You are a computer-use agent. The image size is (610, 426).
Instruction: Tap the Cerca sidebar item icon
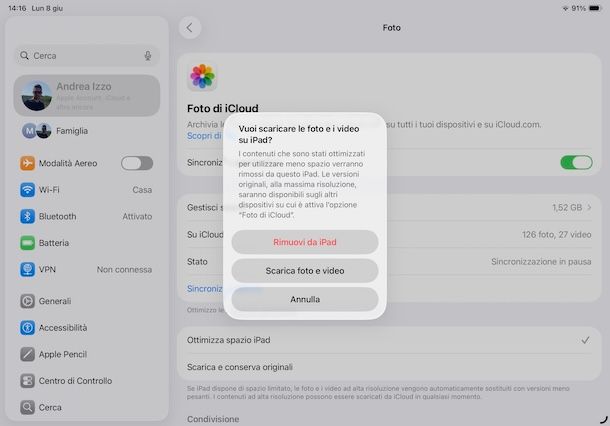point(27,407)
